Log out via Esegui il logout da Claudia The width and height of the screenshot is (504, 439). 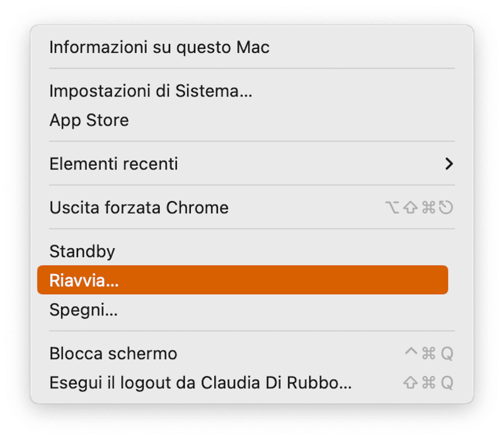coord(200,382)
